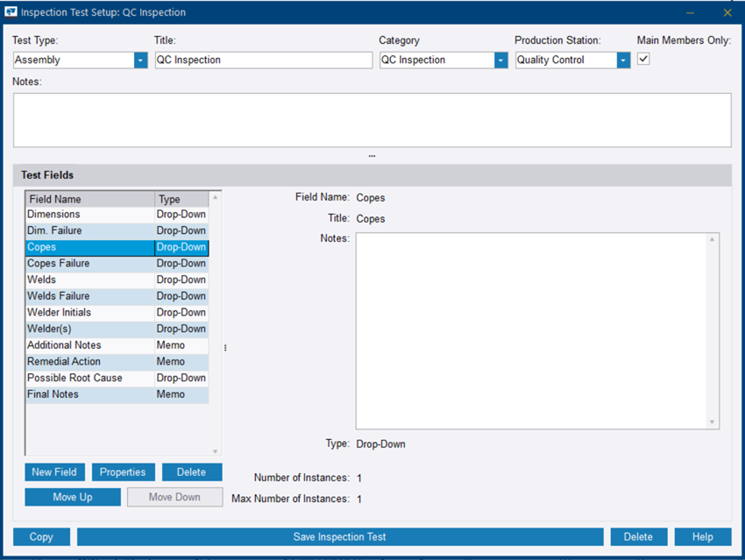Sort by the Field Name column header
The height and width of the screenshot is (560, 745).
[57, 199]
